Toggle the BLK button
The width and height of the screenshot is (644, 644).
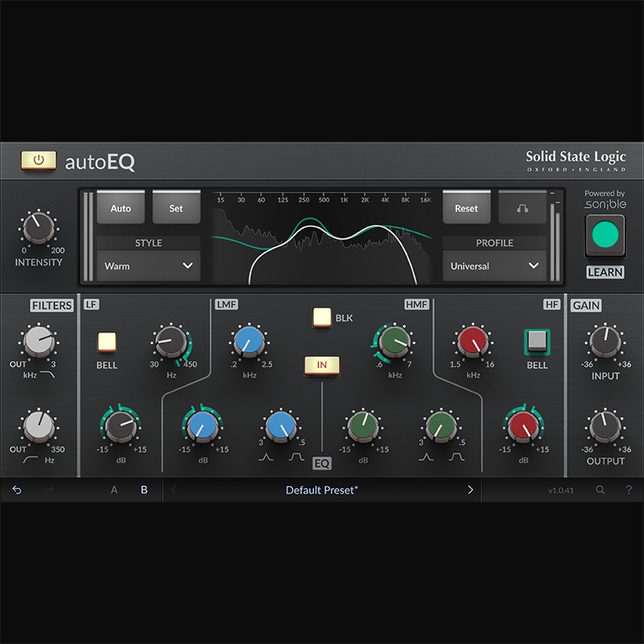321,317
